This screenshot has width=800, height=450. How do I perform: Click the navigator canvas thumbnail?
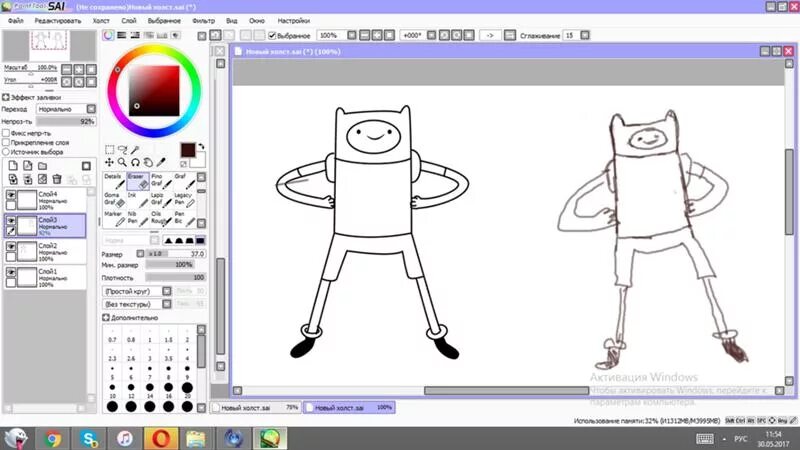click(49, 45)
